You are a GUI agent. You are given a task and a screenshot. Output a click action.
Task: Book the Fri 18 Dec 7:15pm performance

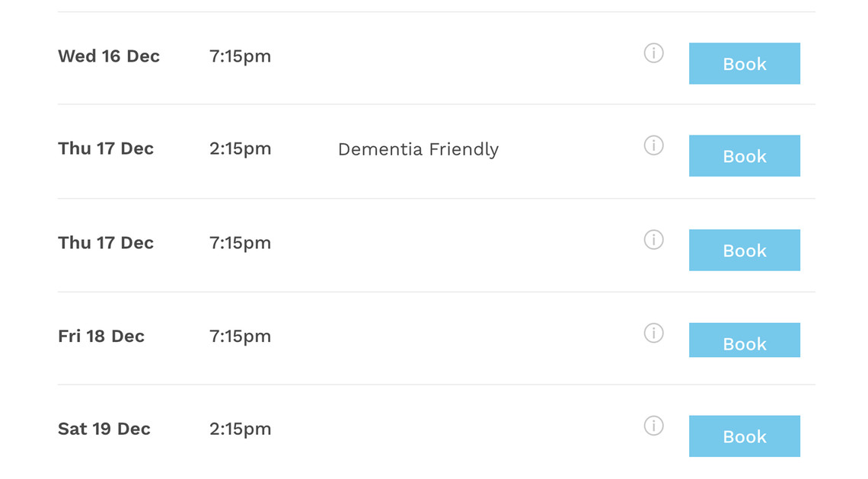coord(745,340)
